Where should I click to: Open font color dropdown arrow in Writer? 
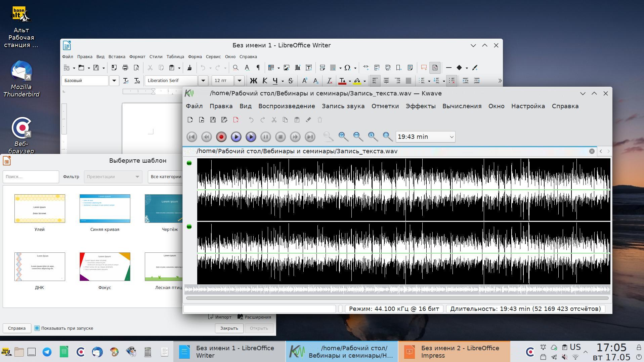click(350, 81)
